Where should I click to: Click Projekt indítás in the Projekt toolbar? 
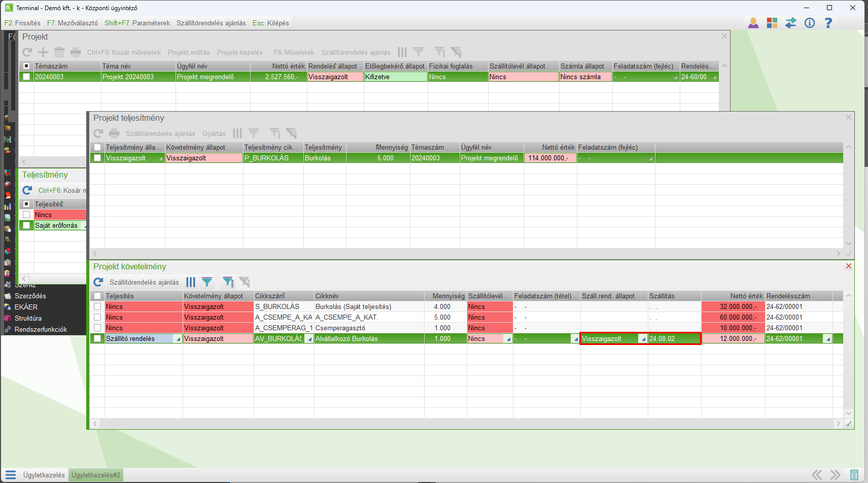coord(189,52)
